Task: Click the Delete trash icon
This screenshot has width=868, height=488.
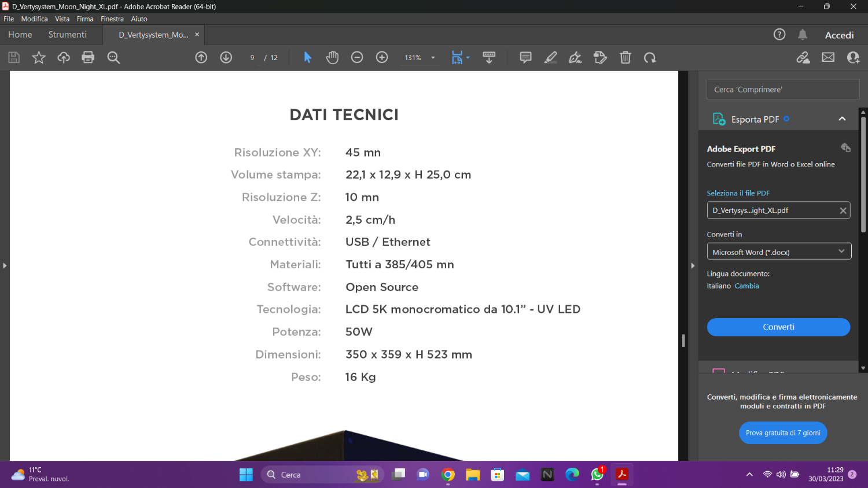Action: point(625,57)
